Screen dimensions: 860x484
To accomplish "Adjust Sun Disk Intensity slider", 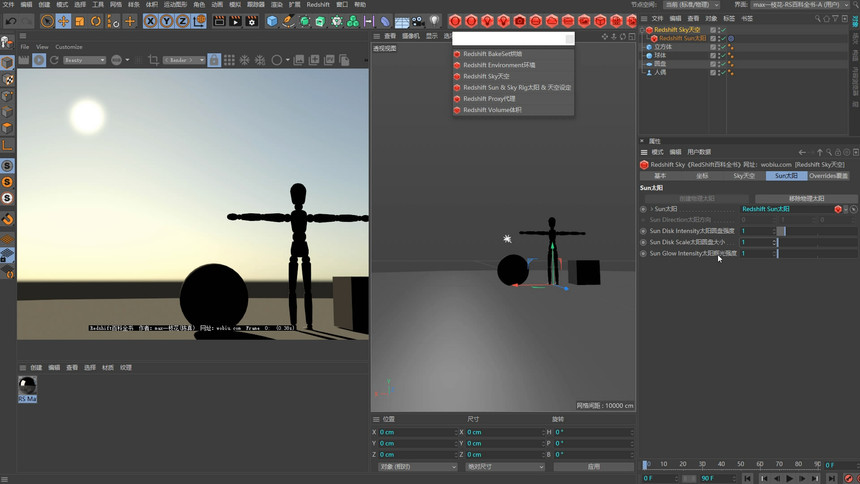I will click(818, 231).
